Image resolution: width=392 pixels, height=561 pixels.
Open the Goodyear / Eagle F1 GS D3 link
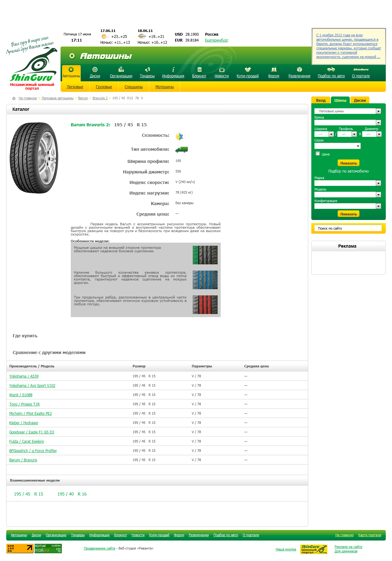pos(32,432)
